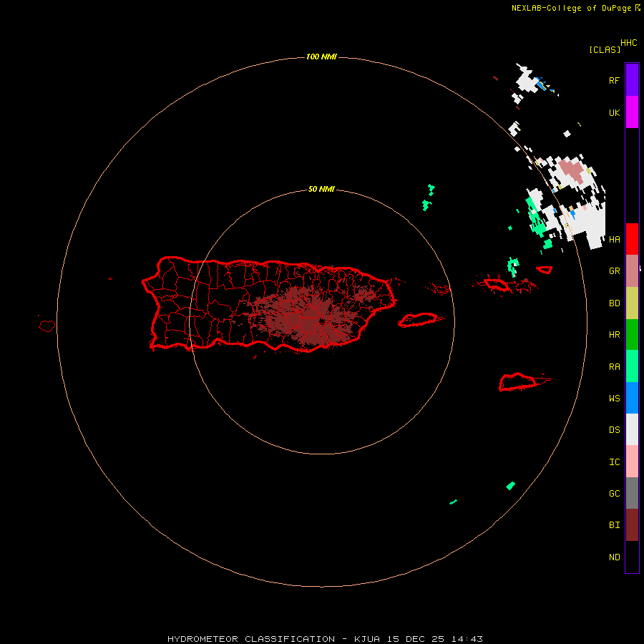Click the NEXLAB-College of DuPage credit text

click(572, 8)
